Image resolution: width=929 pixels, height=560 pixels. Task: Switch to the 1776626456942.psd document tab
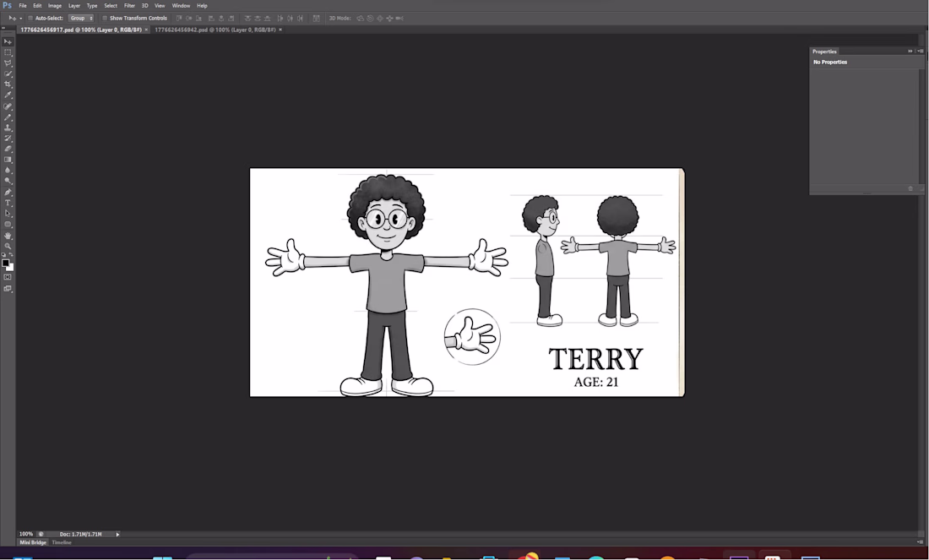(x=215, y=30)
